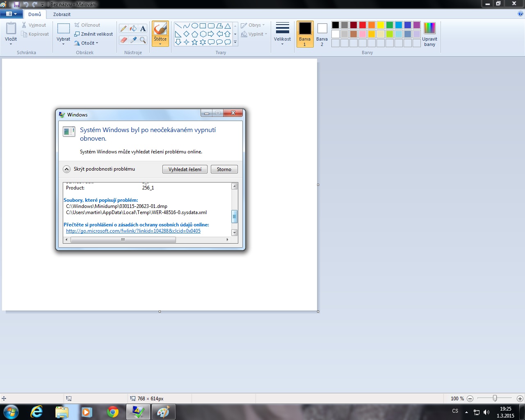
Task: Switch to the Domů tab
Action: tap(35, 14)
